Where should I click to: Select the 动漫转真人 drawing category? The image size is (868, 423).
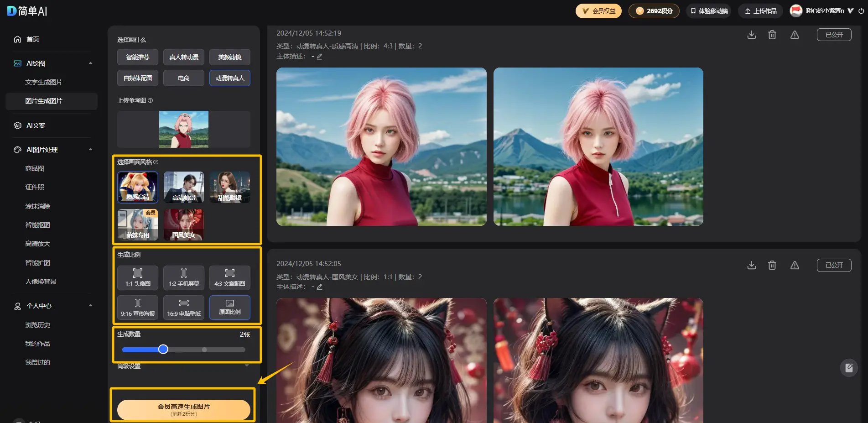click(x=230, y=78)
